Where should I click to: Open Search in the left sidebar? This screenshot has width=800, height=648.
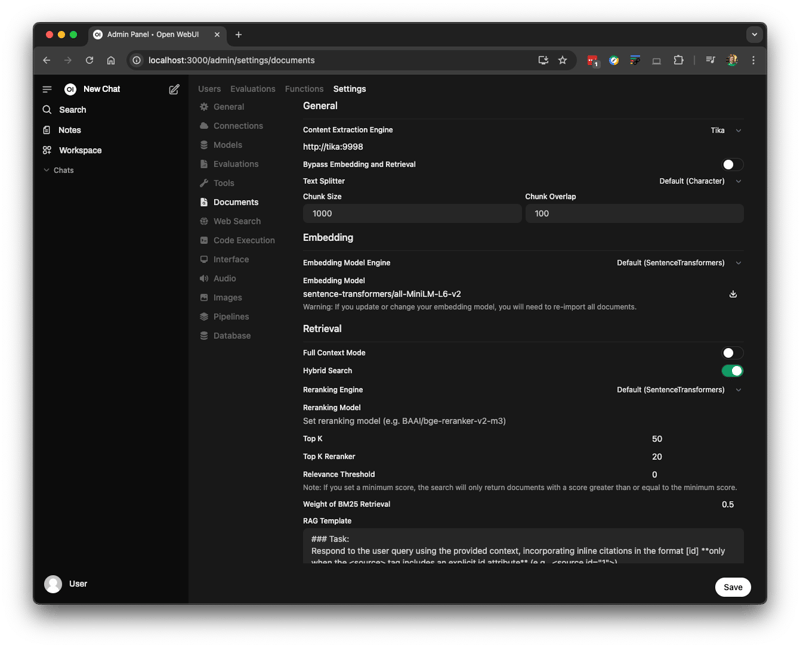pos(72,110)
